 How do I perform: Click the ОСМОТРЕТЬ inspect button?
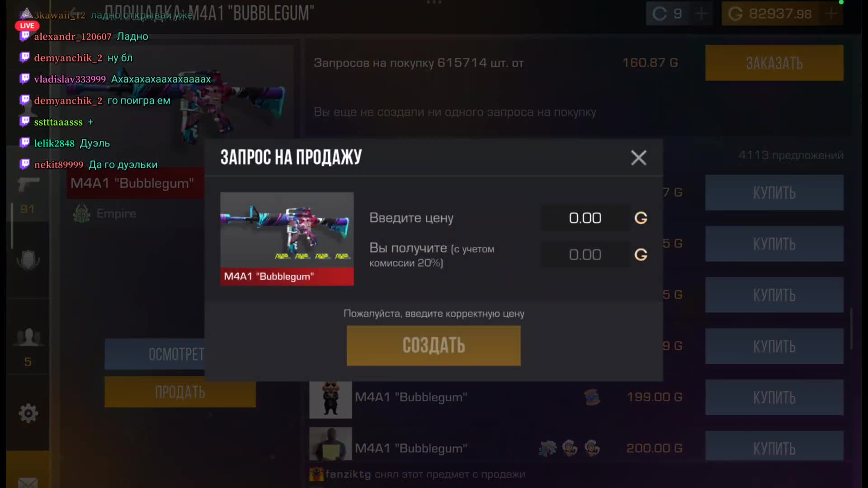tap(155, 354)
